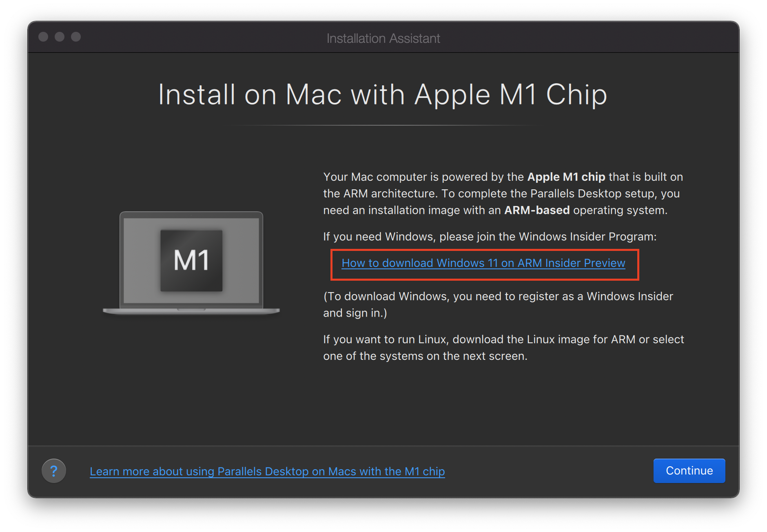Click the empty footer area left of Continue
The image size is (767, 532).
[549, 471]
